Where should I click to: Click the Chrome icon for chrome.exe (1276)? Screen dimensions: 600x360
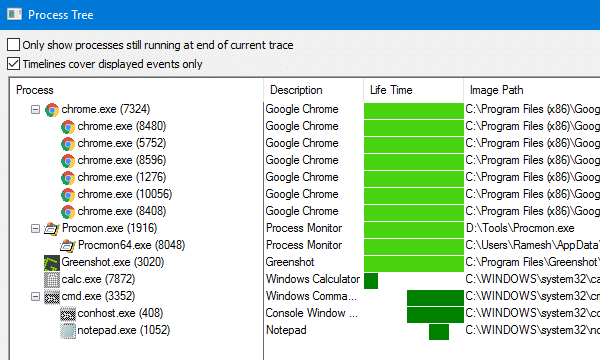(x=68, y=178)
